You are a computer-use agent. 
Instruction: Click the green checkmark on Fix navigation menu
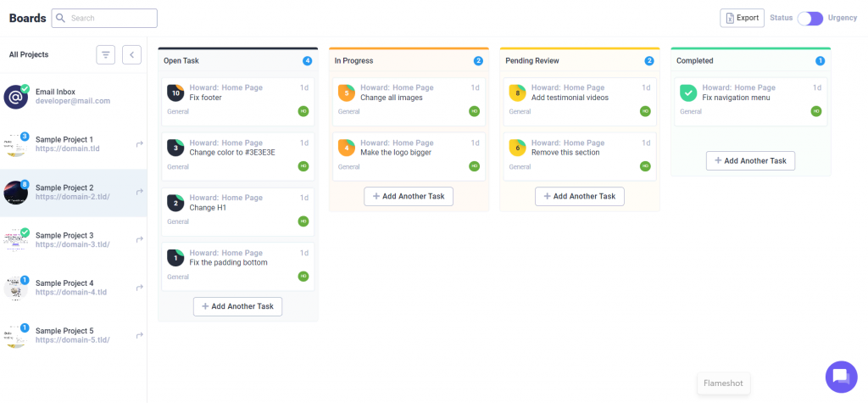[688, 93]
